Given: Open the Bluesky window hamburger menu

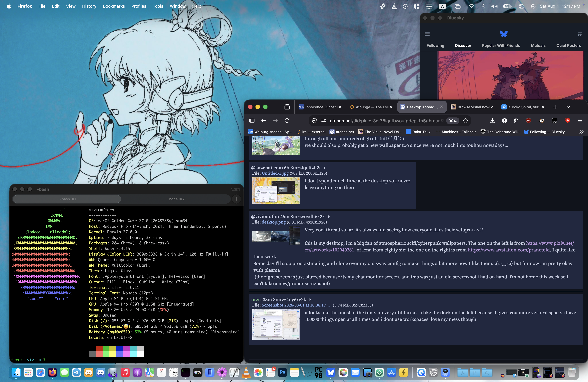Looking at the screenshot, I should [x=427, y=34].
